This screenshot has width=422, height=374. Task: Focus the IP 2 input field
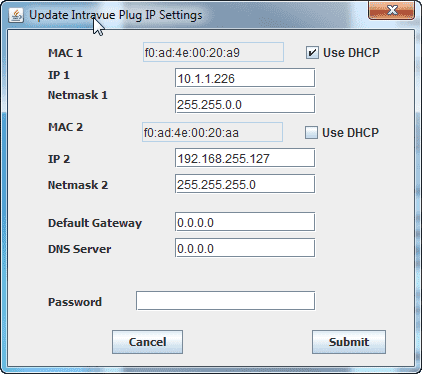pyautogui.click(x=245, y=158)
